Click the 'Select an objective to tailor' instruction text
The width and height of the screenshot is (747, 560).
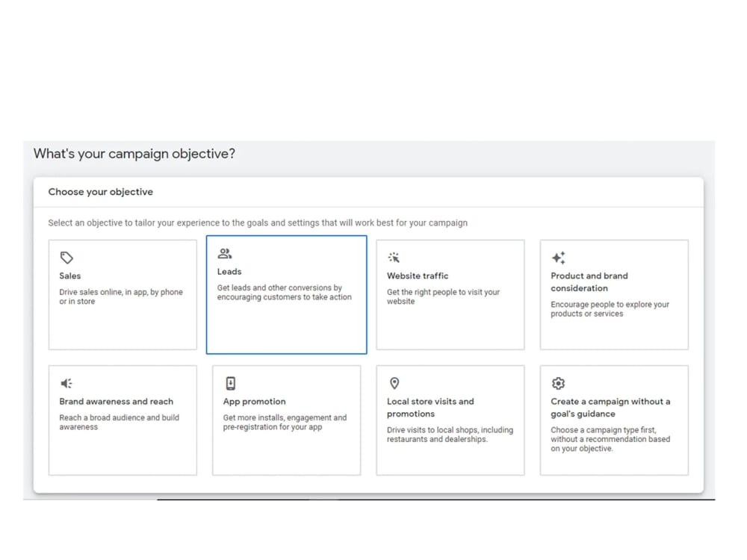tap(258, 223)
